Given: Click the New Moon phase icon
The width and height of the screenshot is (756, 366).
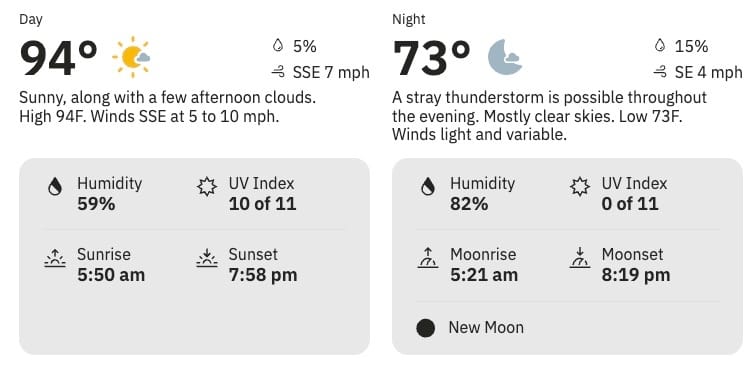Looking at the screenshot, I should [x=426, y=328].
